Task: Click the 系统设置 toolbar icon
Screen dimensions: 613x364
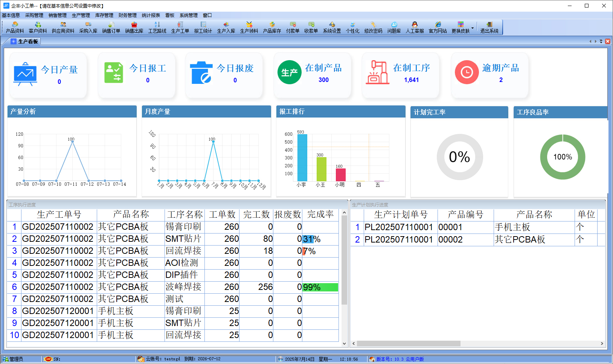Action: point(332,27)
